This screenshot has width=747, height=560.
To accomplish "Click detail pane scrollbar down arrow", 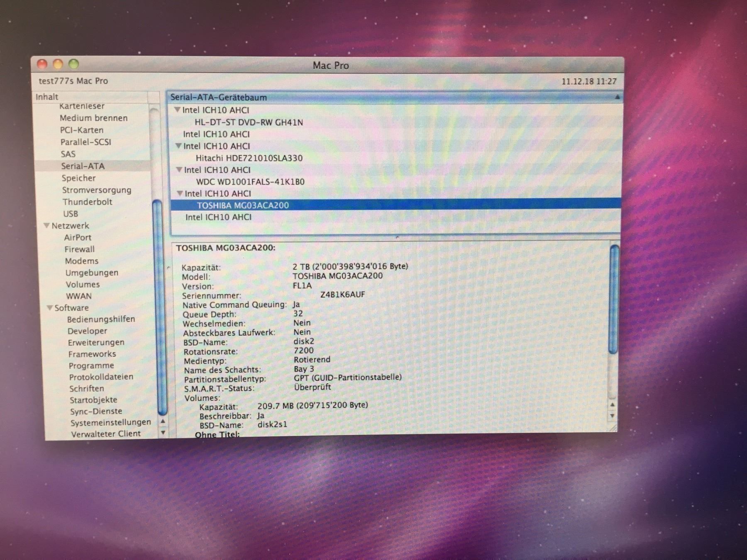I will 612,416.
